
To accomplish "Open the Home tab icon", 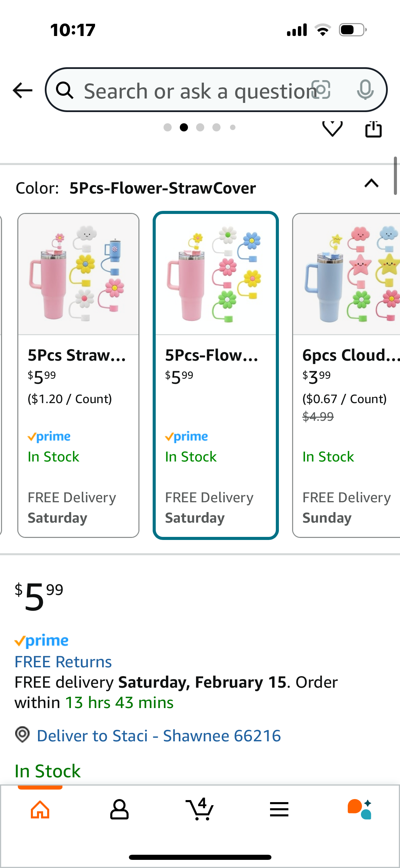I will (x=40, y=810).
